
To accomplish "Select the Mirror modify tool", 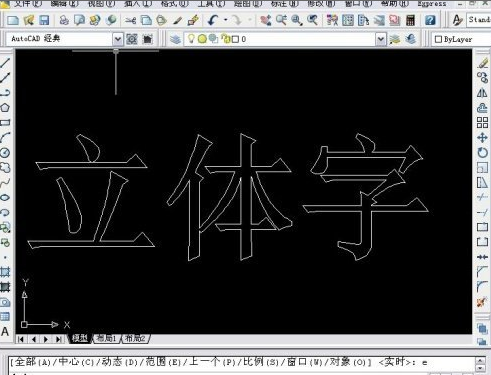I will [x=482, y=93].
